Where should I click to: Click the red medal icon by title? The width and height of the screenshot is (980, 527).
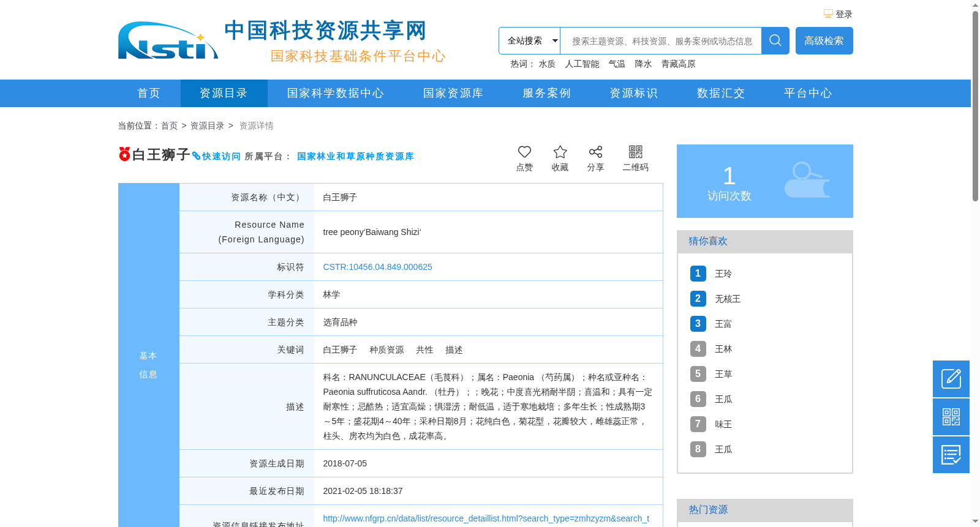[124, 154]
